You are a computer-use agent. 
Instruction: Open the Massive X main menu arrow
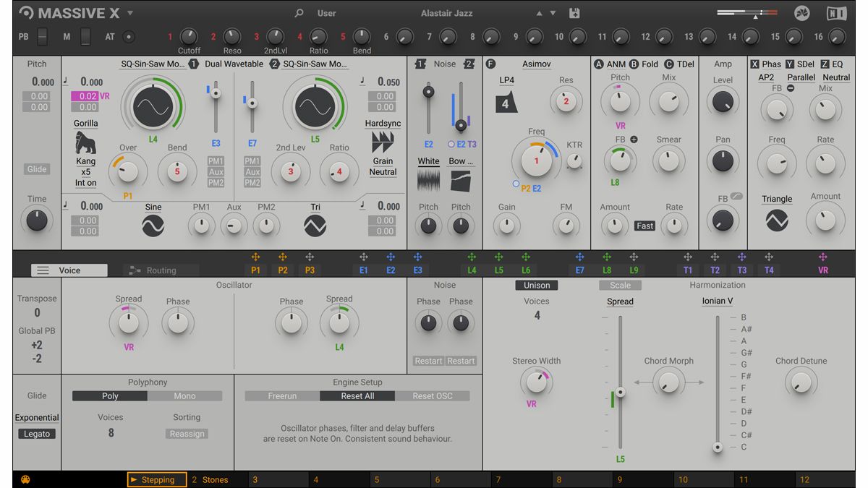click(130, 13)
